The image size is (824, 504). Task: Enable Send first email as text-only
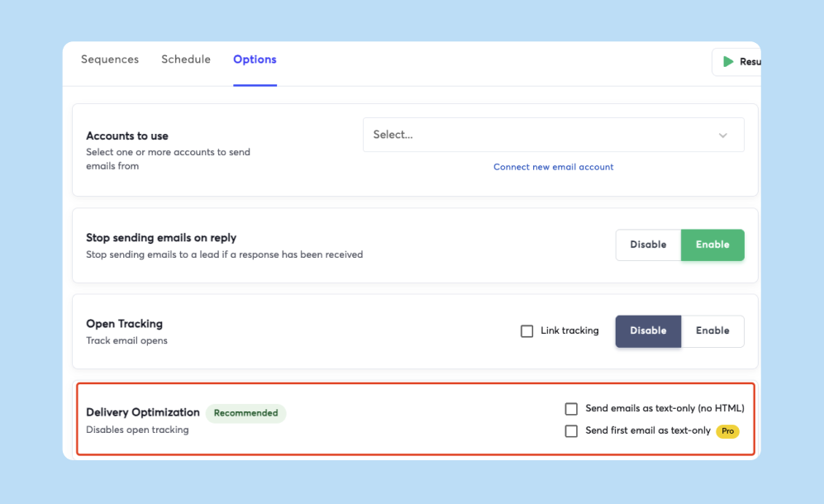(571, 431)
